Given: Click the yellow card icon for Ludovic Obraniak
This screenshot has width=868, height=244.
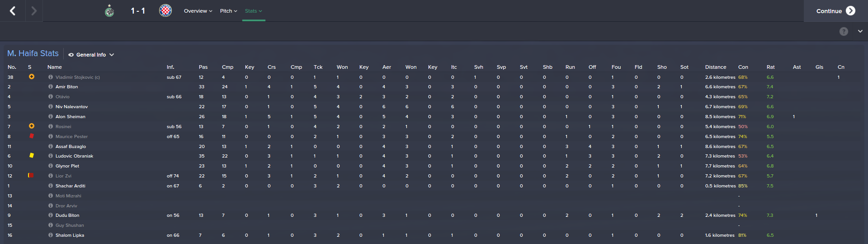Looking at the screenshot, I should (32, 155).
